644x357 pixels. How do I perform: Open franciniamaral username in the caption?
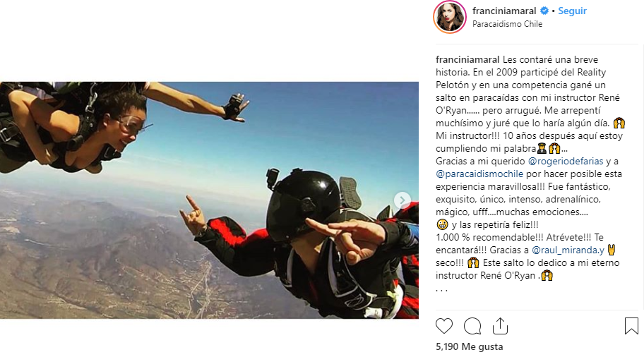click(x=467, y=59)
